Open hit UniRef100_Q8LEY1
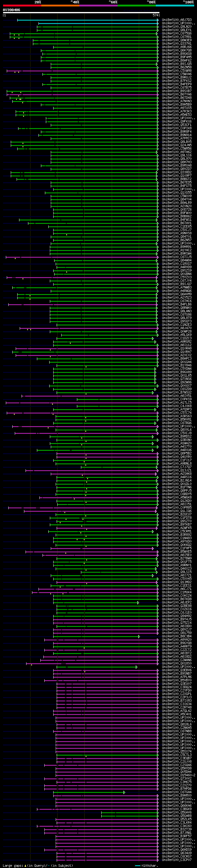The height and width of the screenshot is (868, 197). pyautogui.click(x=177, y=30)
